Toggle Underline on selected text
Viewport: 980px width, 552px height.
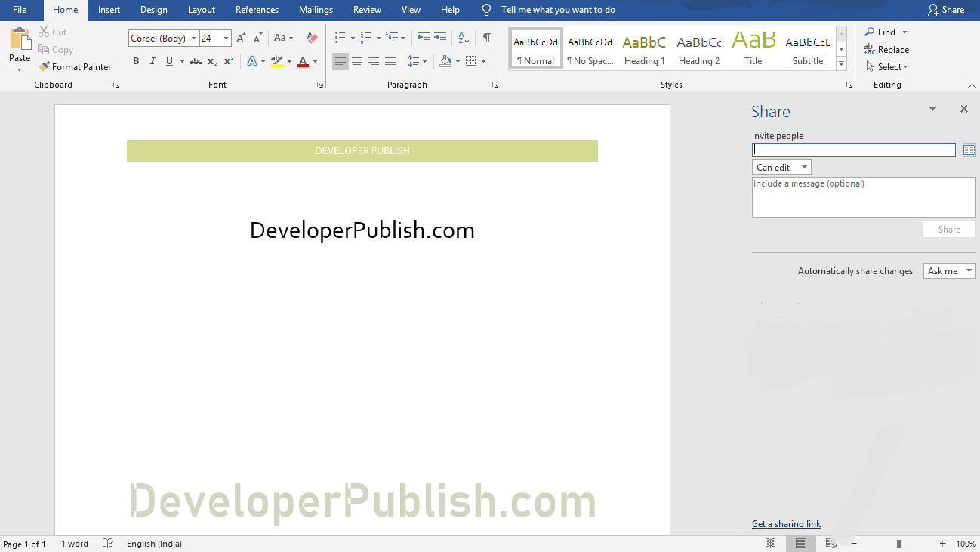tap(168, 61)
